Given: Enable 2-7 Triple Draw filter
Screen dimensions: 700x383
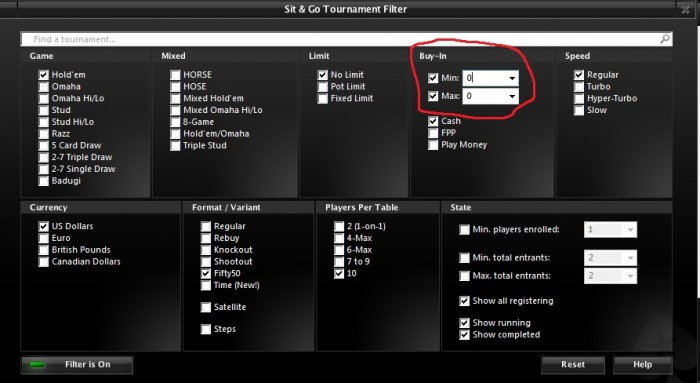Looking at the screenshot, I should pos(43,157).
